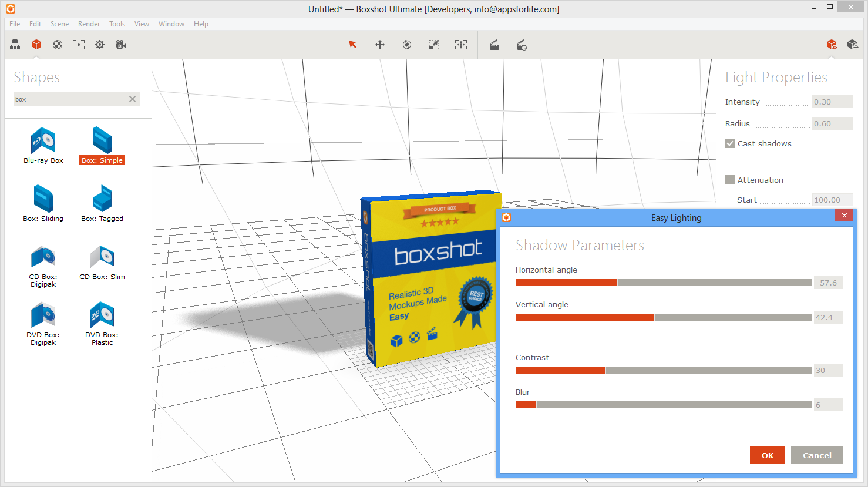Click the Radius value field
Viewport: 868px width, 487px height.
[832, 123]
